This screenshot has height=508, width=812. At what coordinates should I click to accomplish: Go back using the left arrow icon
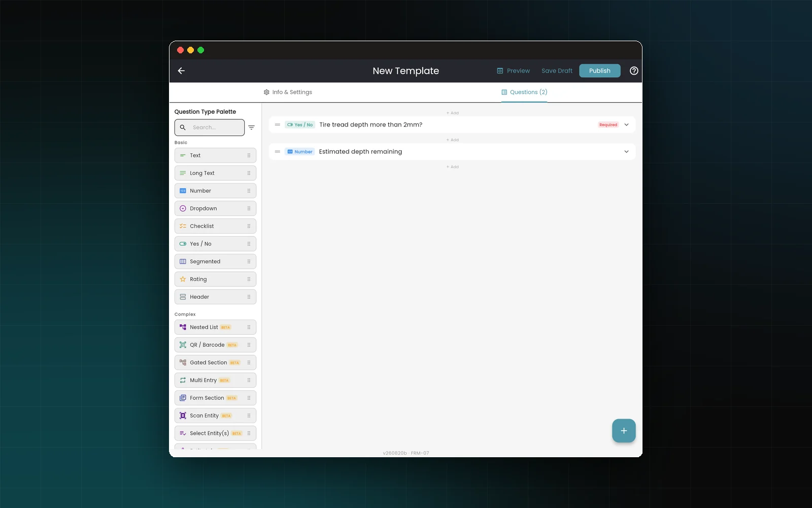coord(181,71)
